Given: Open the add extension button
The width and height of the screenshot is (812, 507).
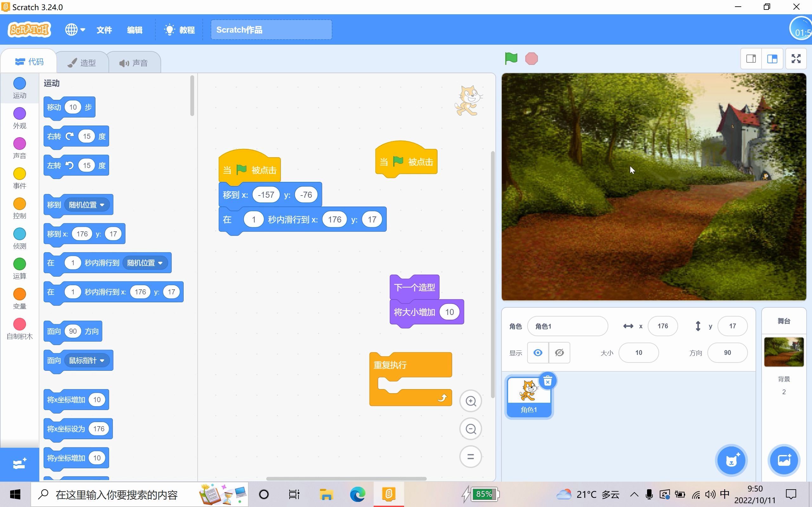Looking at the screenshot, I should click(19, 464).
